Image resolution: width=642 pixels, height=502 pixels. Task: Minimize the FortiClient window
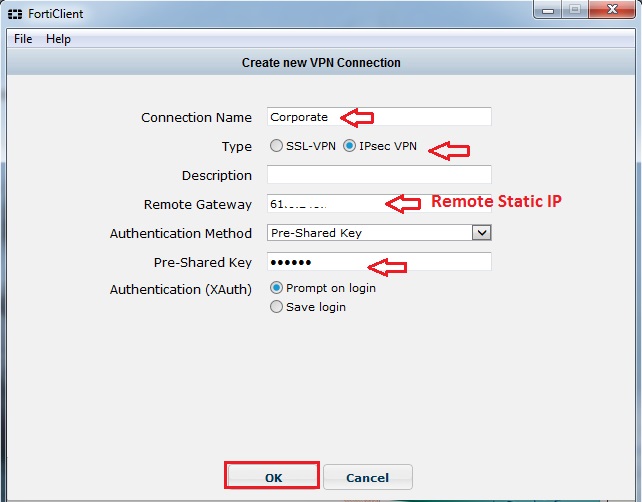(549, 10)
